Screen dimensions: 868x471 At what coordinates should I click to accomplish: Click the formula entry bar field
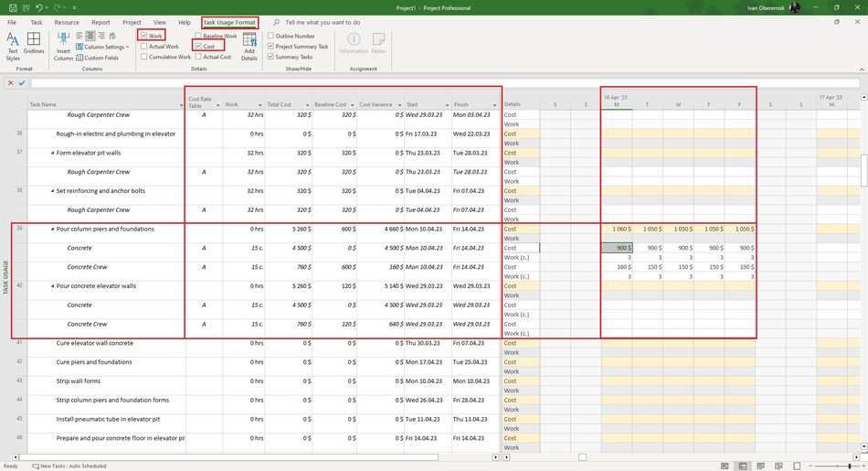pos(445,83)
